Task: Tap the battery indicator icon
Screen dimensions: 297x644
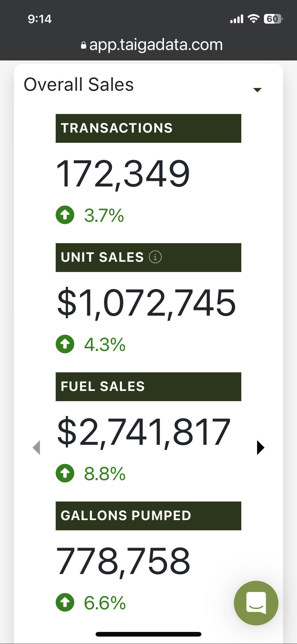Action: pos(273,19)
